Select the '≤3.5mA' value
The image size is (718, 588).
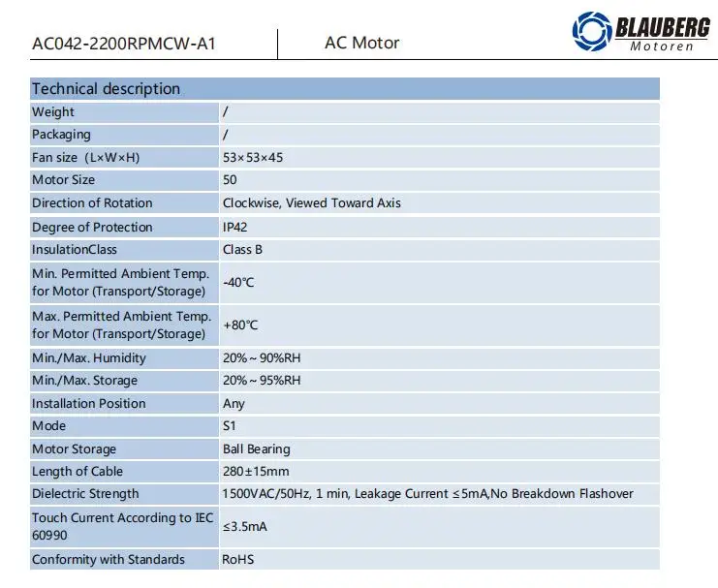(x=245, y=527)
